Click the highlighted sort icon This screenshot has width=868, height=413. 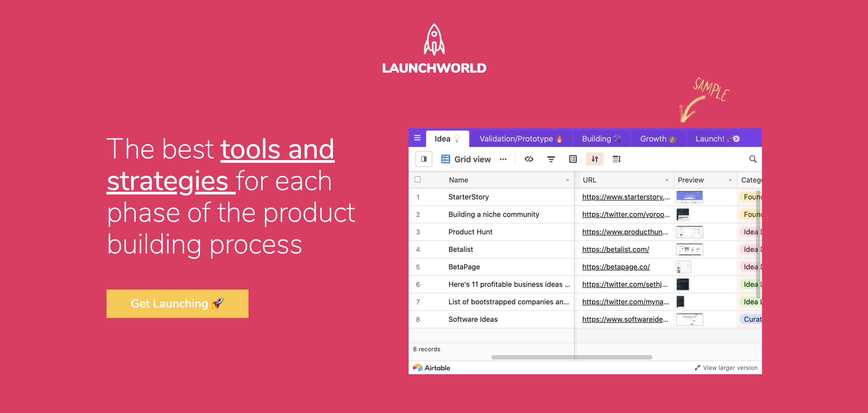[x=595, y=159]
